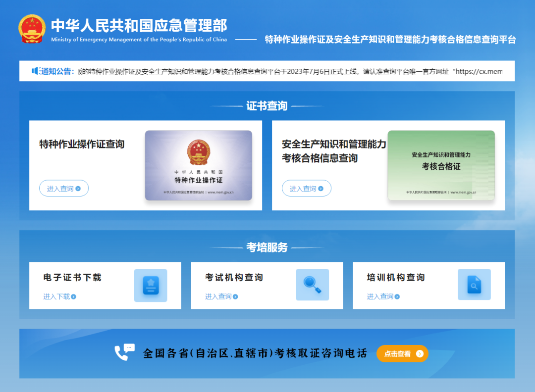Click 全国各省(自治区、直辖市)考核取证咨询电话 text
Screen dimensions: 535x392
pos(255,353)
